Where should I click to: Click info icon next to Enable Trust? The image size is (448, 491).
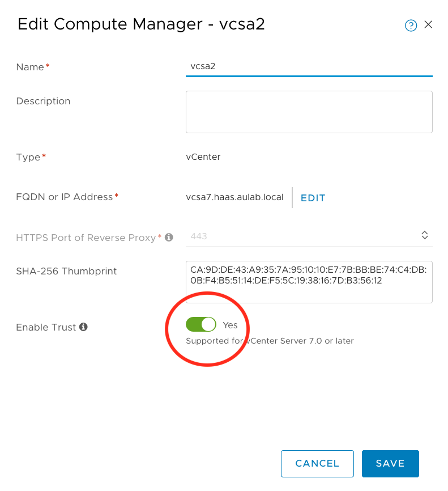83,327
